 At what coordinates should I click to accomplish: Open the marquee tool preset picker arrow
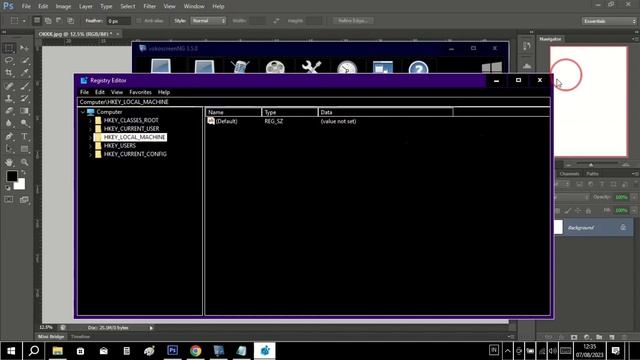point(24,21)
